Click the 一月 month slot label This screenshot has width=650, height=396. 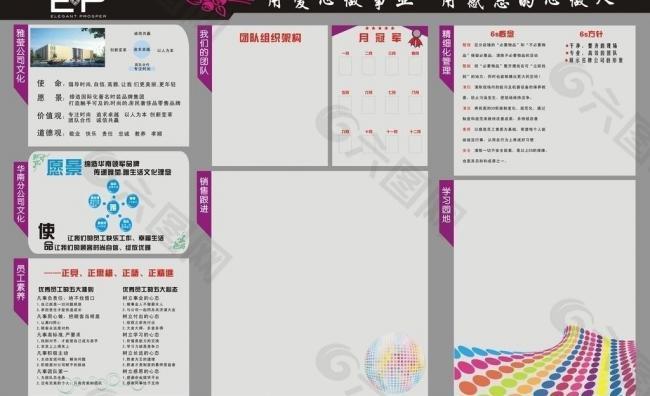point(345,53)
